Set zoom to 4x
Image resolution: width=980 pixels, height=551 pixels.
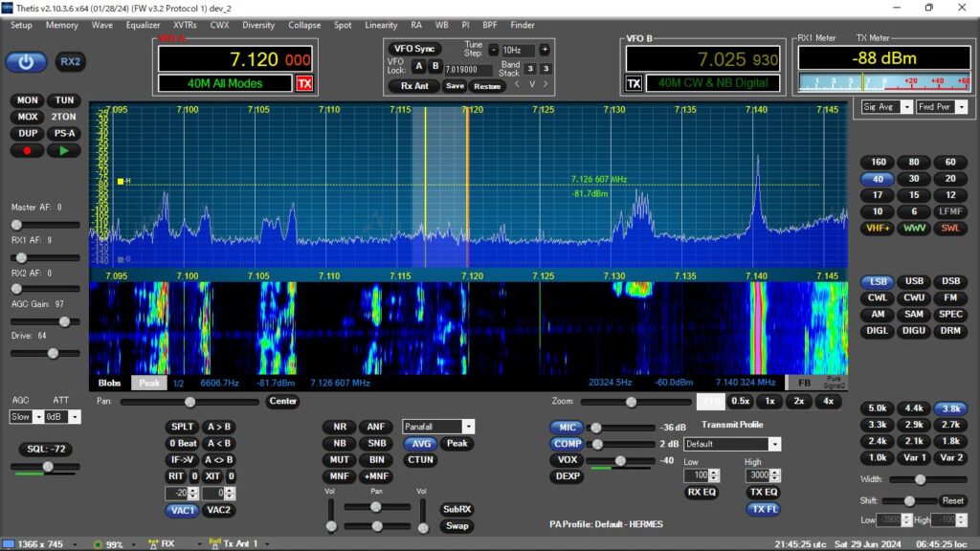pyautogui.click(x=828, y=401)
